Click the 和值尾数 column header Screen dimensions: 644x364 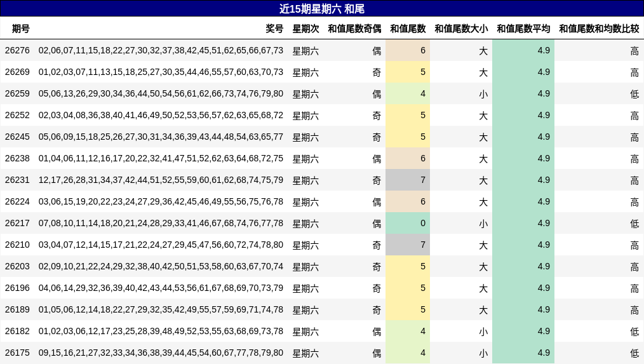408,29
